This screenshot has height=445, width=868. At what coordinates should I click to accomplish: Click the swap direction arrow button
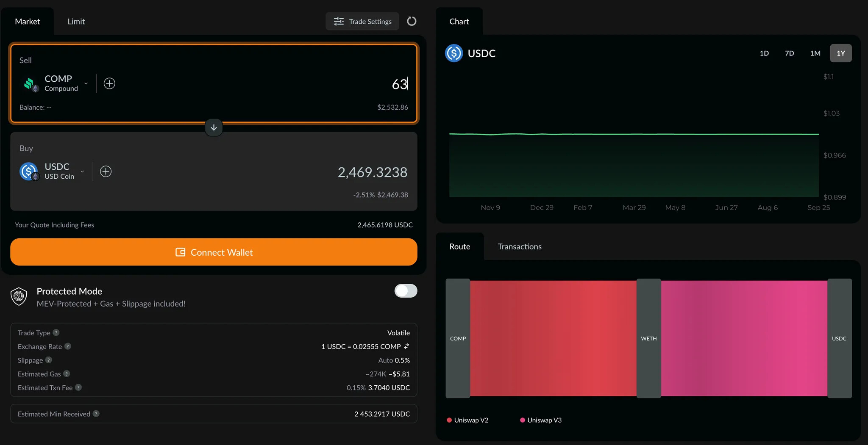point(214,127)
